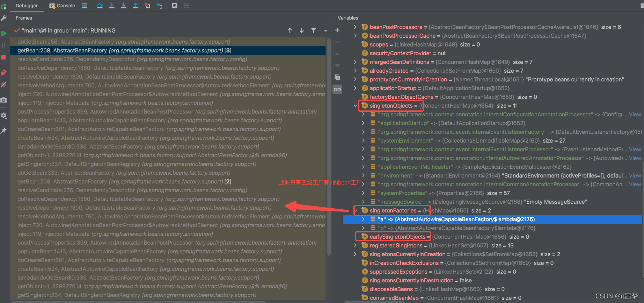Collapse the singletonObjects tree node

pyautogui.click(x=356, y=106)
